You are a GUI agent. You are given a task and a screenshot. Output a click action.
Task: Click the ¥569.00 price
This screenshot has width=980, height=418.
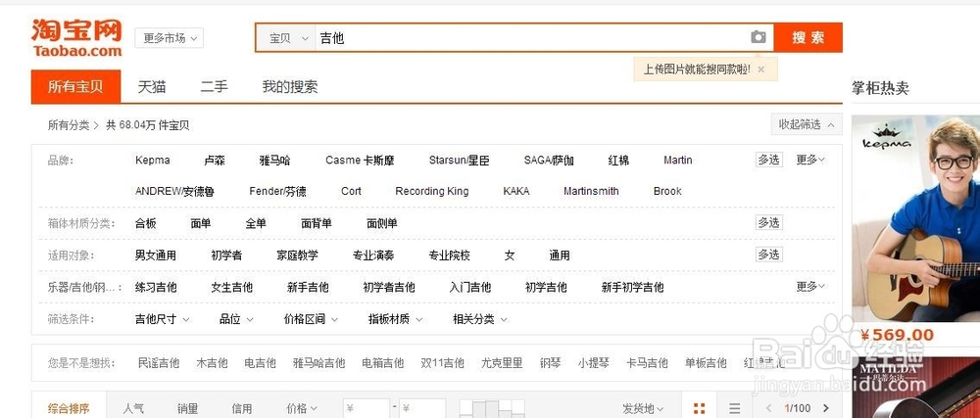(897, 335)
